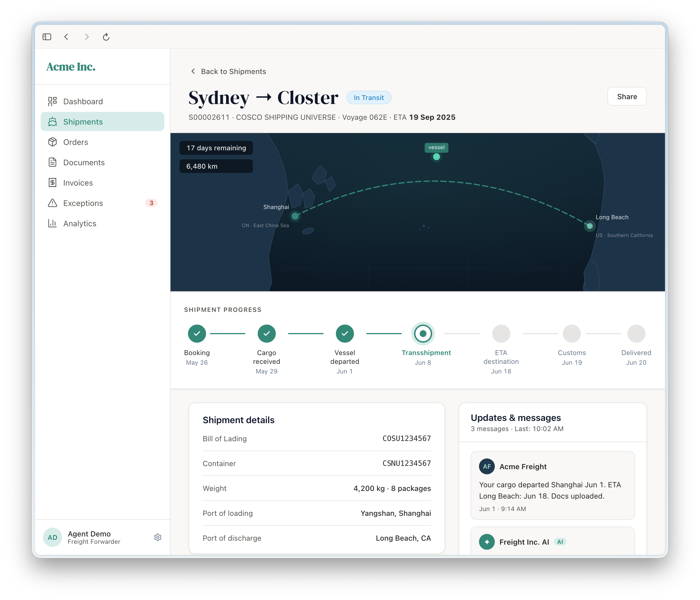Select Shipments in the sidebar

(x=102, y=122)
